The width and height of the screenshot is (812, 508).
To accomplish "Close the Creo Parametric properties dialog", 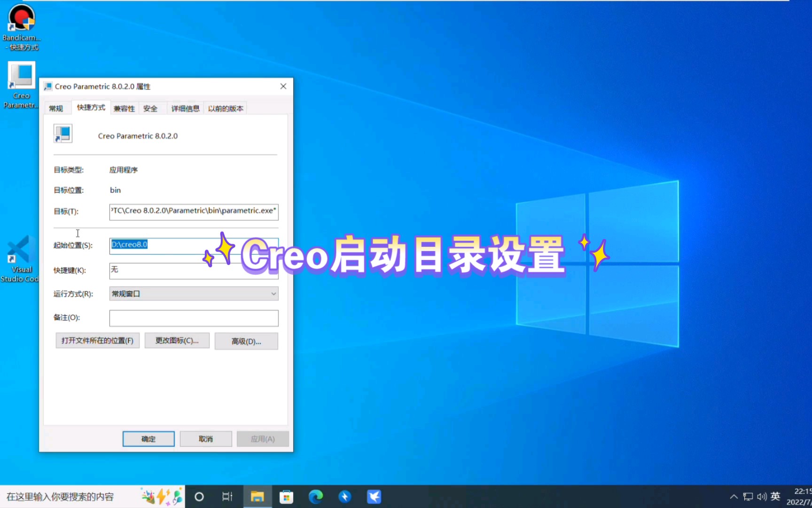I will point(283,86).
